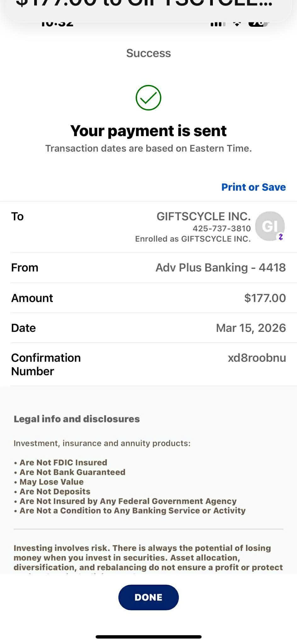Tap the Mar 15, 2026 date value

click(251, 328)
